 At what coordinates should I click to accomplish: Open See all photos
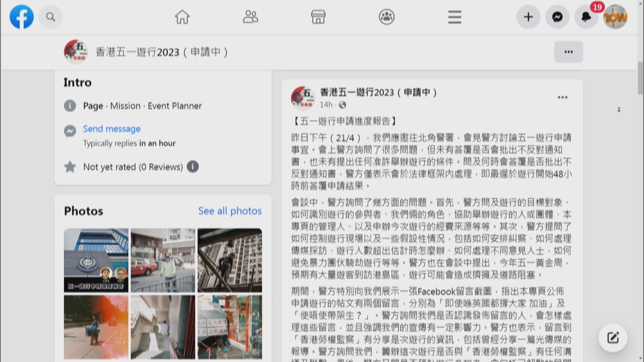(230, 211)
